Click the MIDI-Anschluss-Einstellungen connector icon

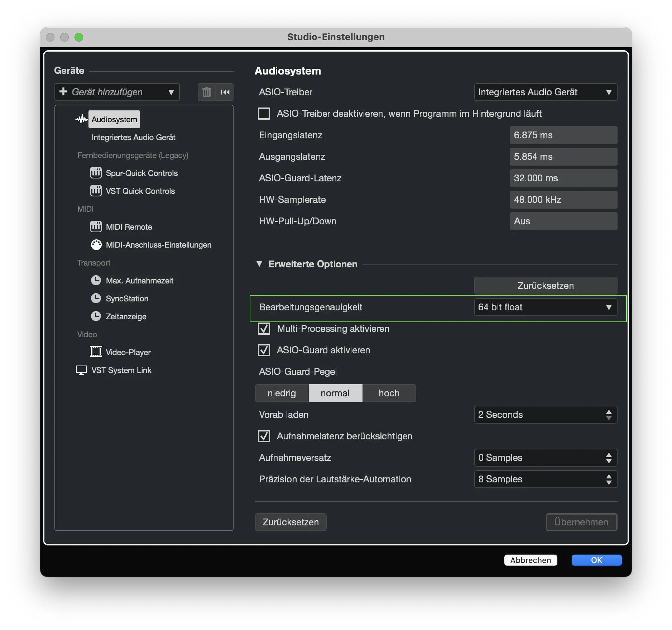pos(96,244)
